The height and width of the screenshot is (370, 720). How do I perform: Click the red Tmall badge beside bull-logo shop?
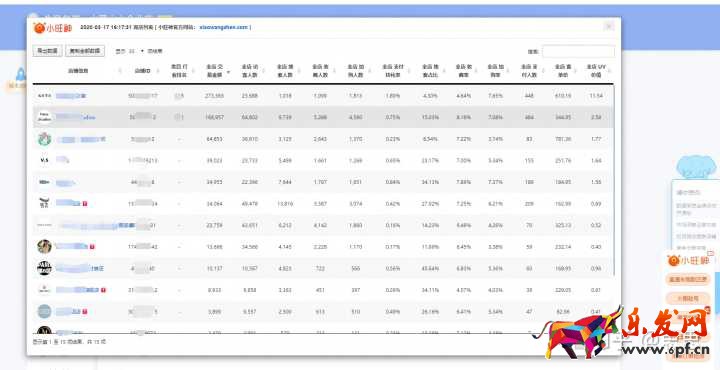coord(85,203)
